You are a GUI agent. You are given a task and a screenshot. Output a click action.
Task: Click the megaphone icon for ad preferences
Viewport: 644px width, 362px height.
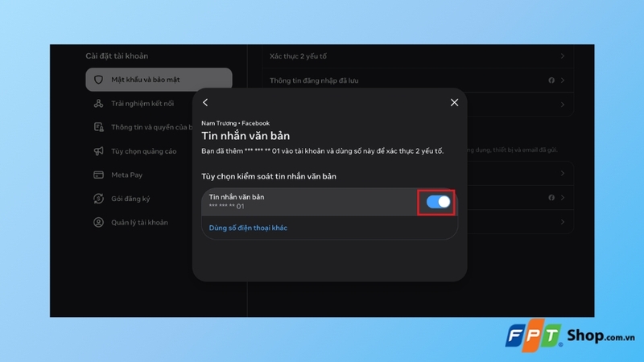click(x=98, y=151)
